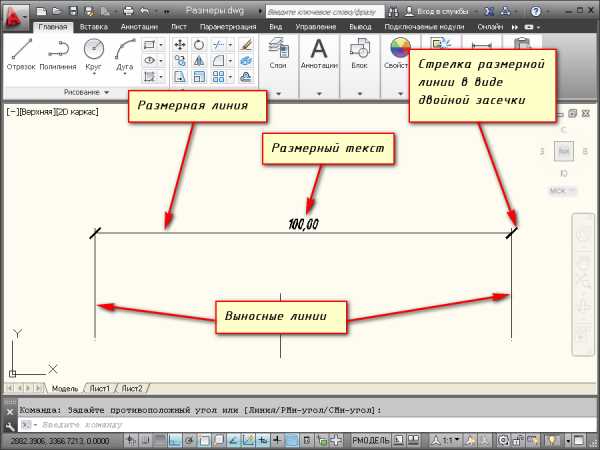Toggle Object Snap Tracking in status bar
This screenshot has width=600, height=450.
(x=234, y=440)
